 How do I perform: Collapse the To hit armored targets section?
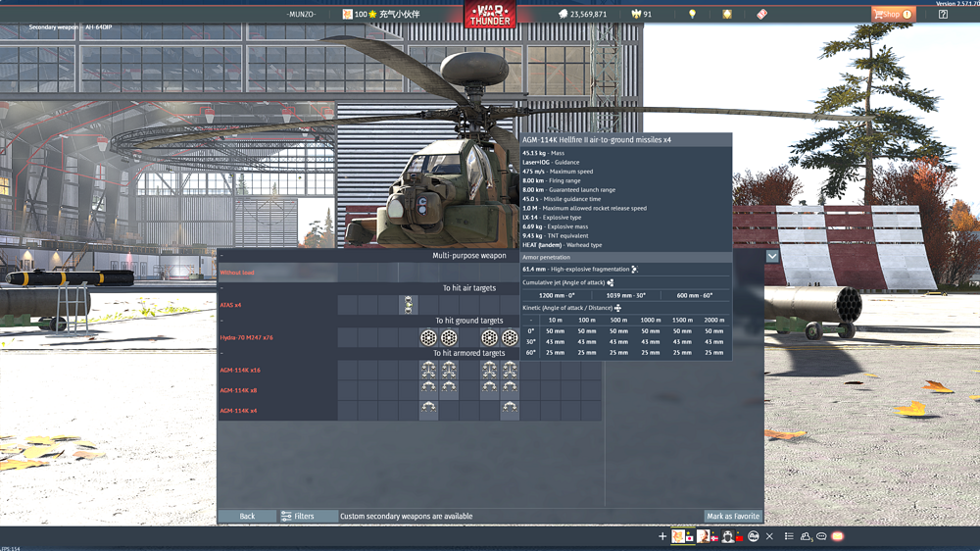click(221, 353)
